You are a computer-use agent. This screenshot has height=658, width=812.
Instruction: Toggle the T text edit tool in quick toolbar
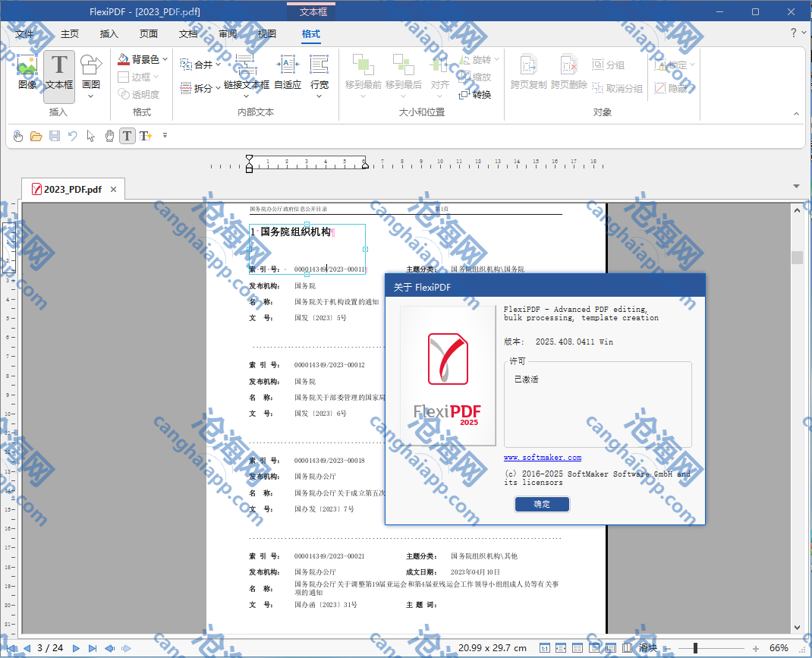[x=127, y=136]
